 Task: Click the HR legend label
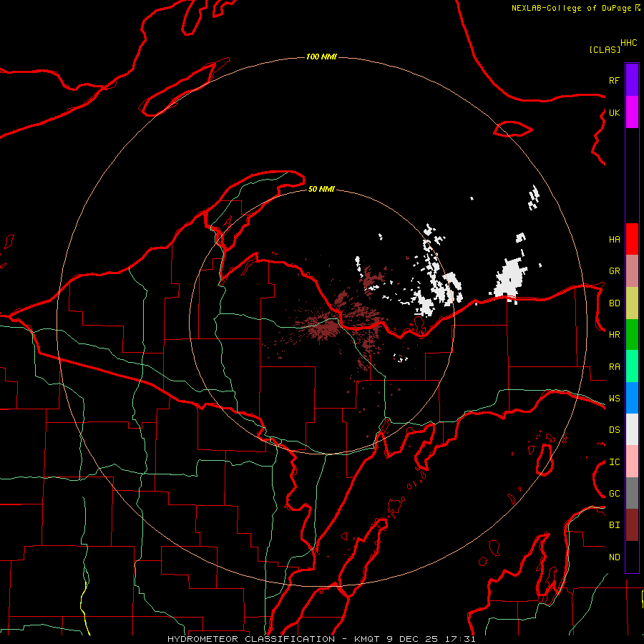click(x=614, y=335)
